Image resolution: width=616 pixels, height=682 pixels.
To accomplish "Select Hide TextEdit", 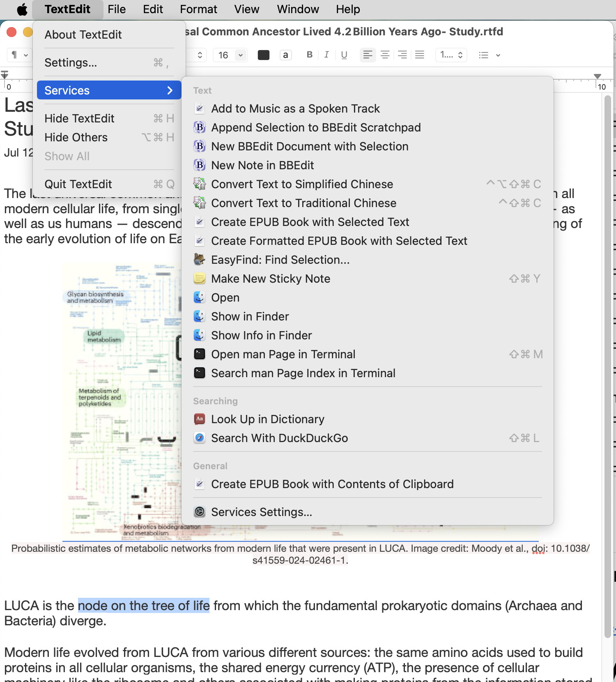I will (x=109, y=118).
